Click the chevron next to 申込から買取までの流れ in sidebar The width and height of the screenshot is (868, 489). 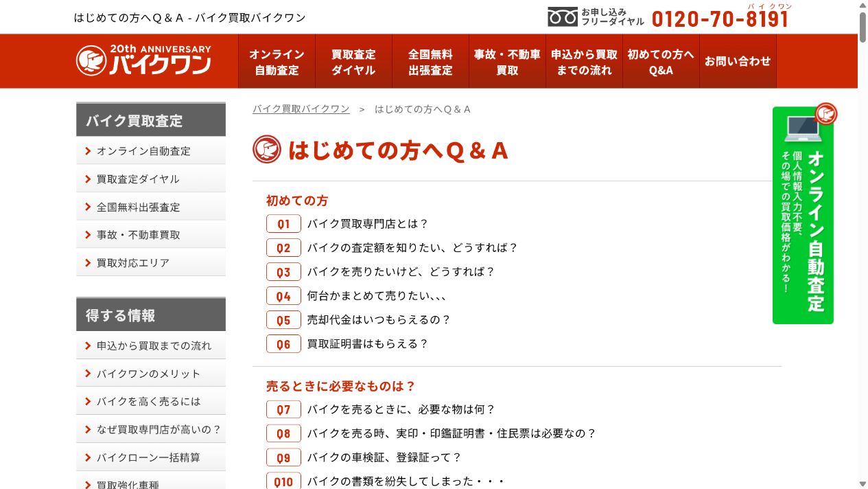click(88, 346)
